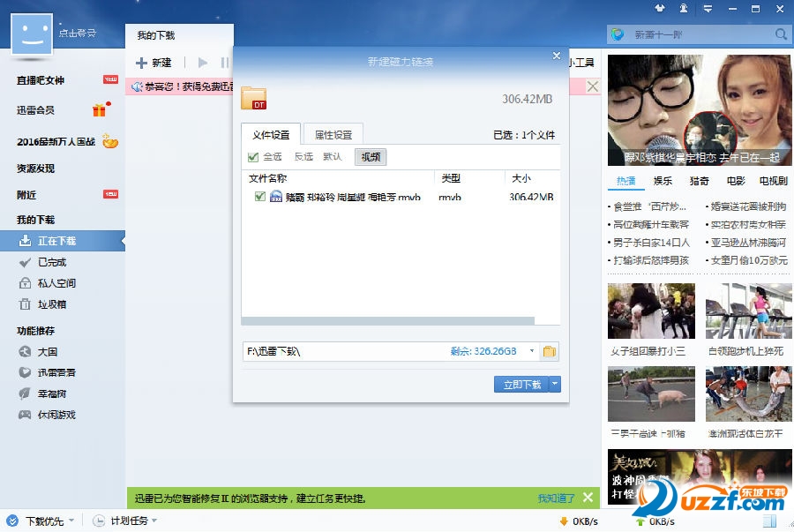Start tasks with the play icon
This screenshot has width=794, height=532.
tap(203, 63)
